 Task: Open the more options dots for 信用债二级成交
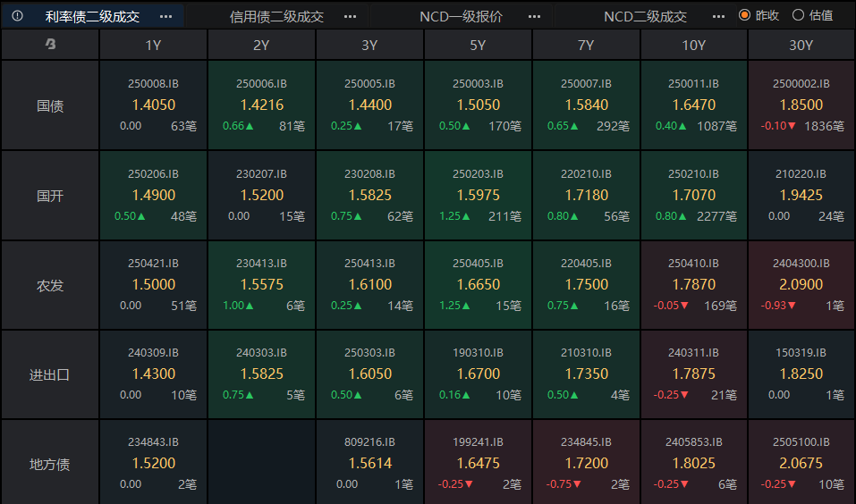[350, 16]
